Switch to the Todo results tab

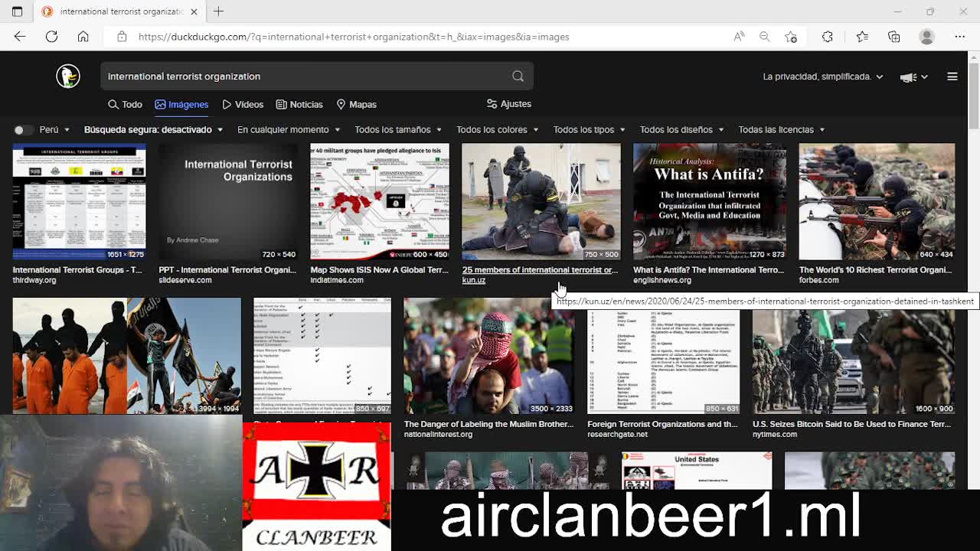125,104
